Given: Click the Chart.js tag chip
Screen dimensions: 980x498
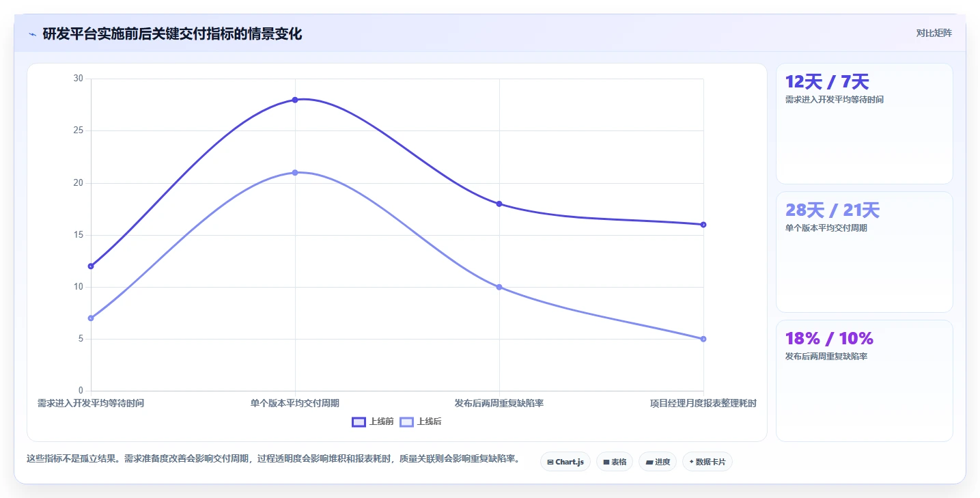Looking at the screenshot, I should (565, 462).
